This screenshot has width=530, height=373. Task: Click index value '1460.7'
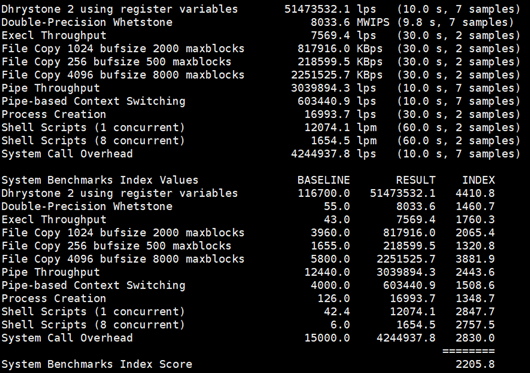pyautogui.click(x=475, y=206)
